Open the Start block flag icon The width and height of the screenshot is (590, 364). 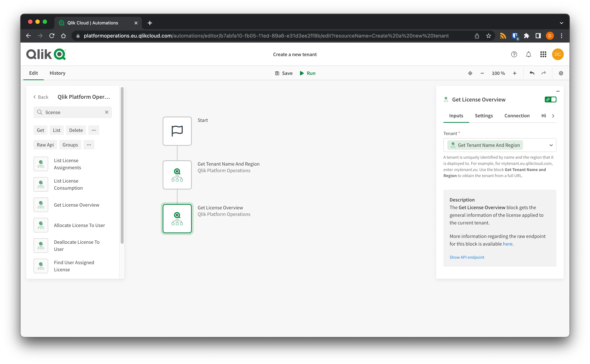point(177,131)
